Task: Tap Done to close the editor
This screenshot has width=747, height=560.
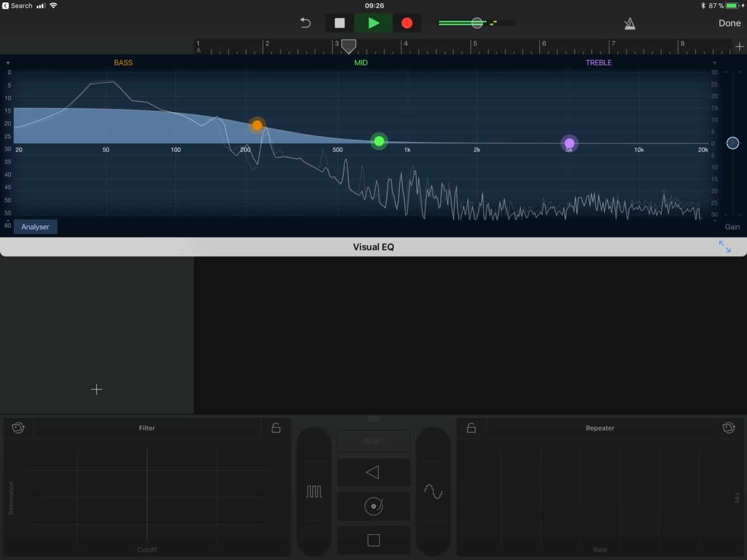Action: pyautogui.click(x=730, y=22)
